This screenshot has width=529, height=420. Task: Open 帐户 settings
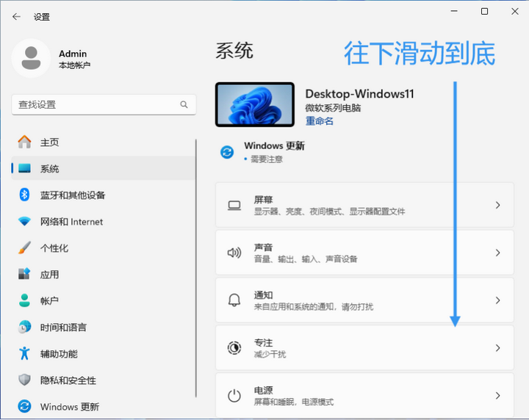click(x=104, y=300)
